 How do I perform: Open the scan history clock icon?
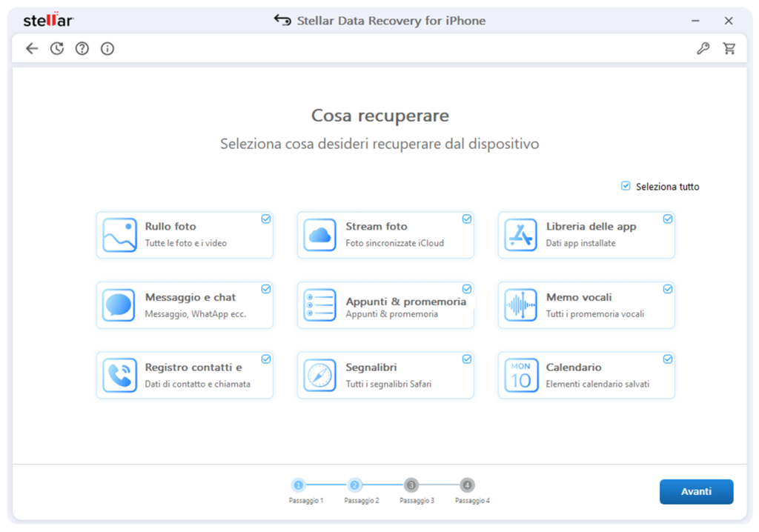tap(57, 48)
